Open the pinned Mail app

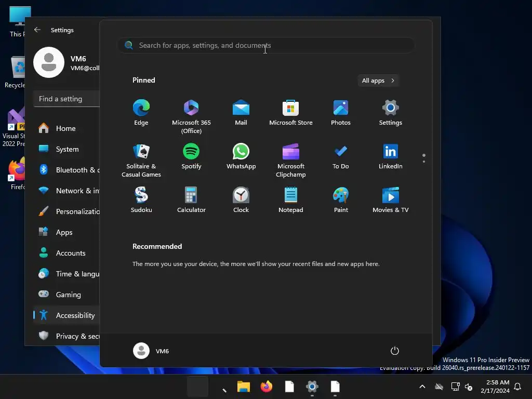pyautogui.click(x=241, y=113)
